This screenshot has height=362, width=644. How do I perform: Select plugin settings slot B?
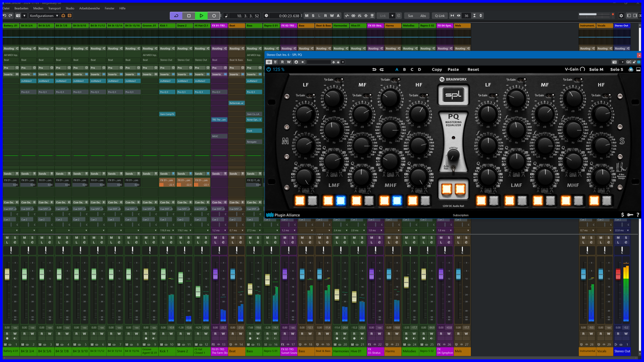click(405, 69)
